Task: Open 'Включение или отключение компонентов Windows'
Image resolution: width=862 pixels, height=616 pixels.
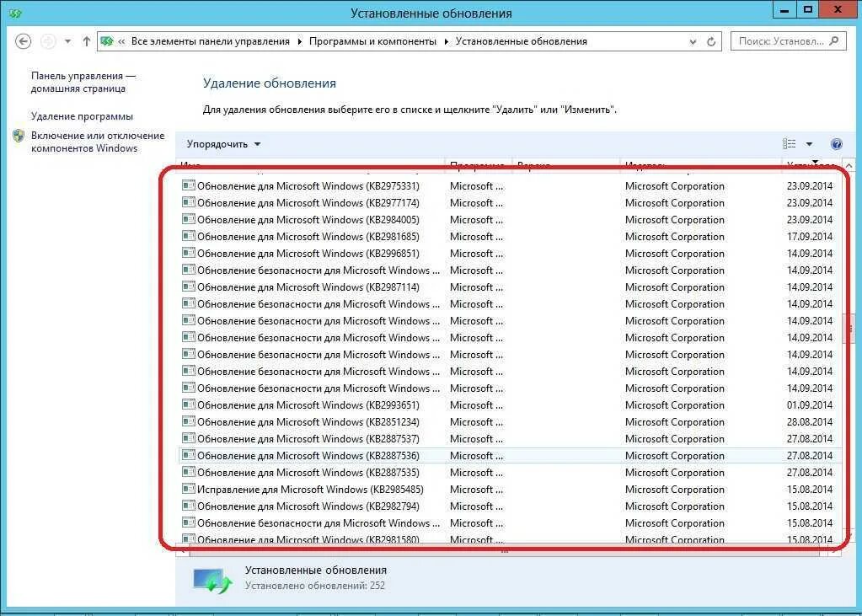Action: point(98,142)
